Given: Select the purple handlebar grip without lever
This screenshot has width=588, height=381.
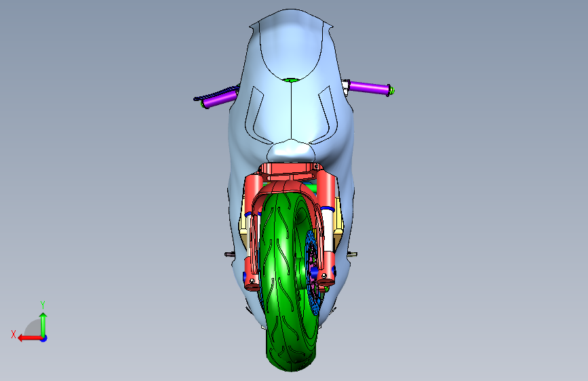Looking at the screenshot, I should [370, 87].
